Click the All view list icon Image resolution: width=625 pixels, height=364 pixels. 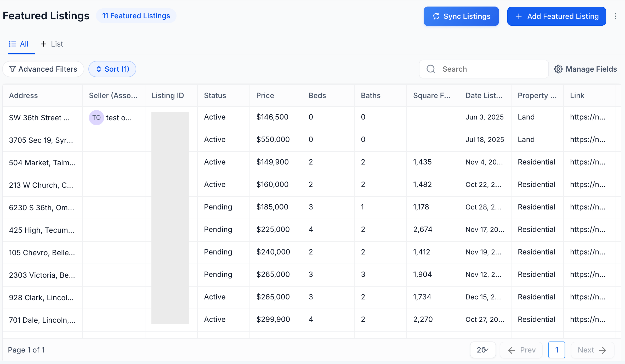coord(12,44)
